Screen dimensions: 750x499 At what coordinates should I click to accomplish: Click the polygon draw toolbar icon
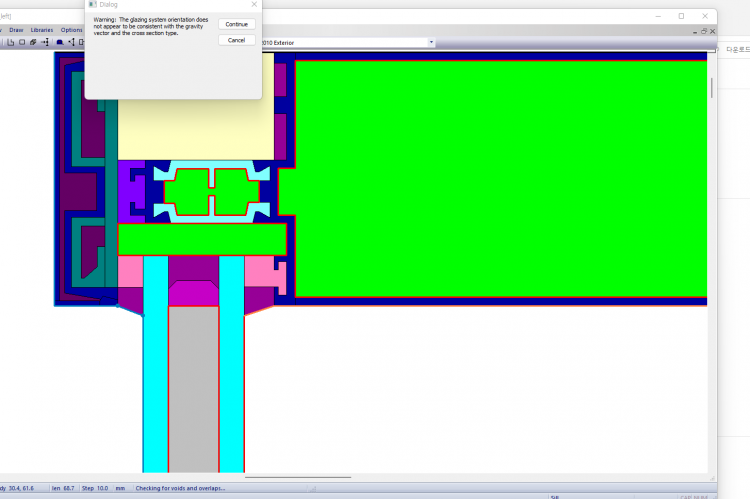click(9, 42)
